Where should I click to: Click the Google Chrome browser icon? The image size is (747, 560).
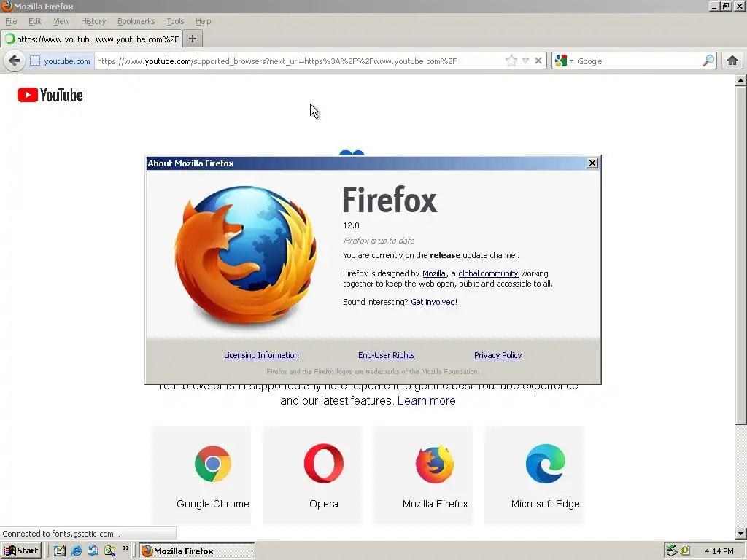coord(213,464)
